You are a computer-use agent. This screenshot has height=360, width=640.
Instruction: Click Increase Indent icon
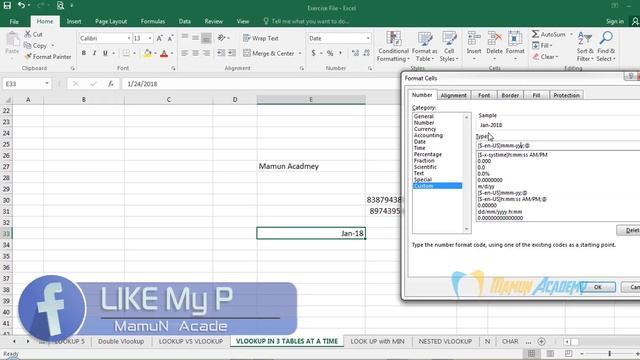232,53
